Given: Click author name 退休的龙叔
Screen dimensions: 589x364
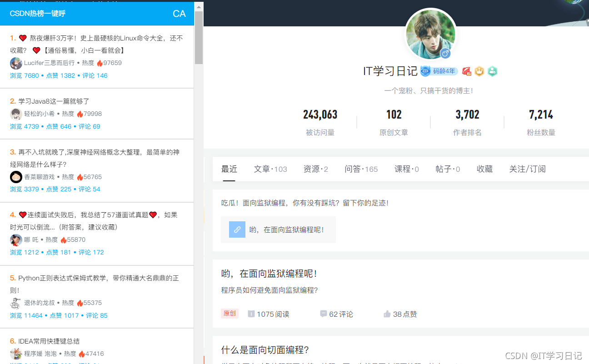Looking at the screenshot, I should pos(39,303).
